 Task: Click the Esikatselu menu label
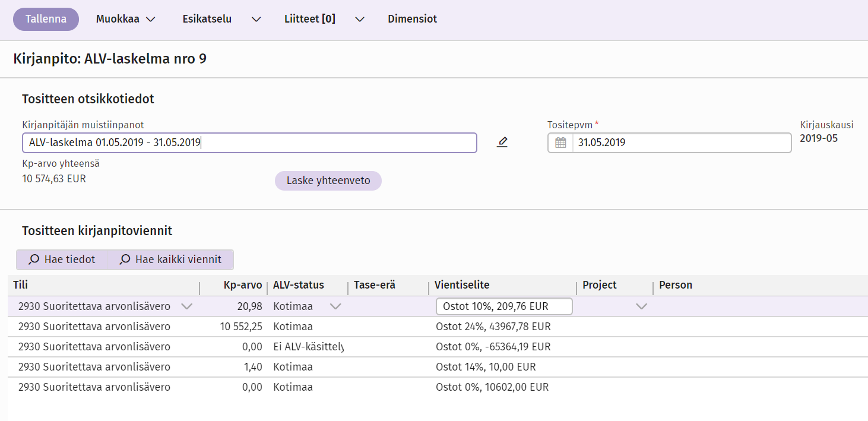[207, 19]
